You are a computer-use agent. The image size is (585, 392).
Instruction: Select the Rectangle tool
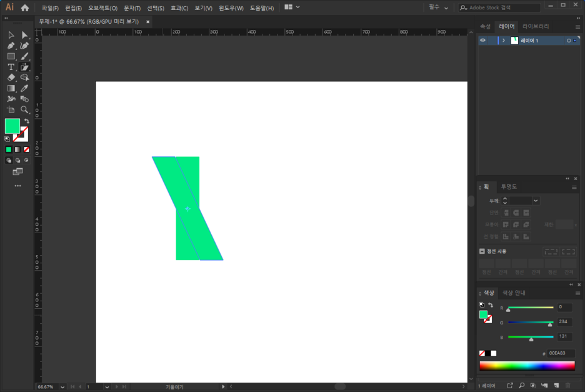point(11,56)
